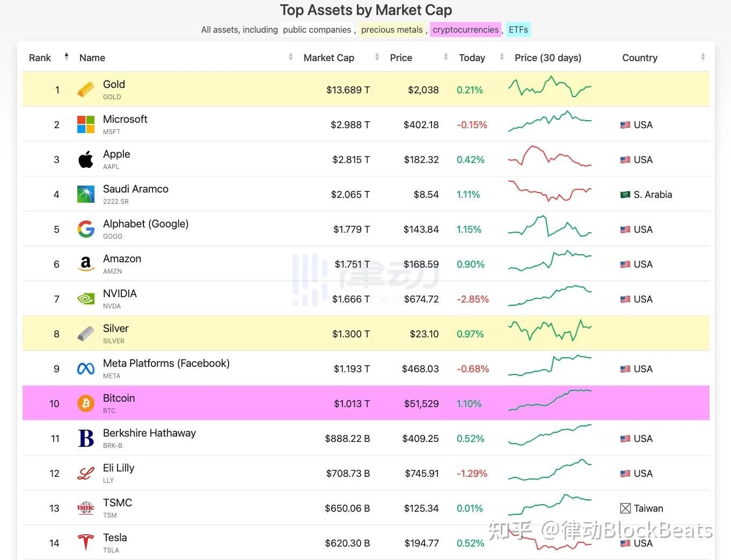731x560 pixels.
Task: Sort by Price column arrows
Action: coord(445,56)
